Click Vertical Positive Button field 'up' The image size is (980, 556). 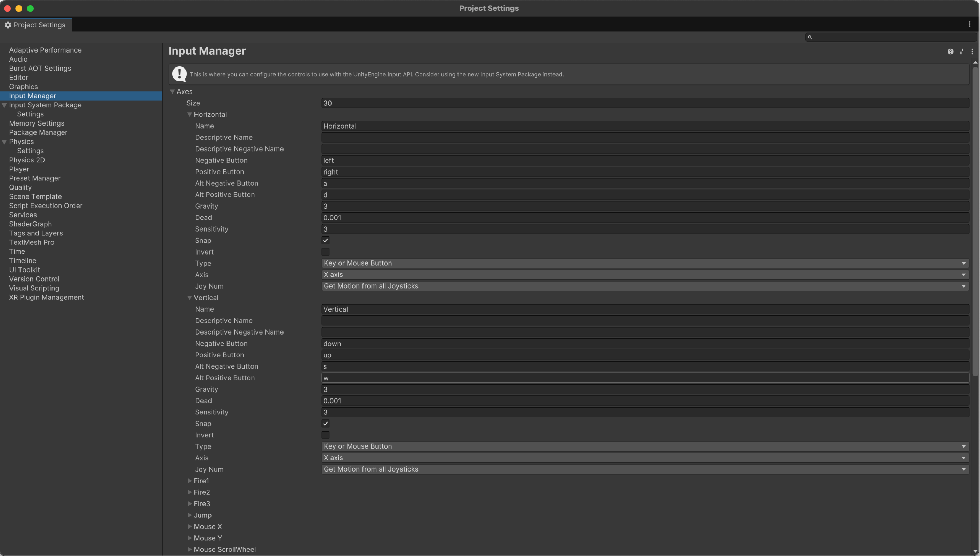click(645, 355)
